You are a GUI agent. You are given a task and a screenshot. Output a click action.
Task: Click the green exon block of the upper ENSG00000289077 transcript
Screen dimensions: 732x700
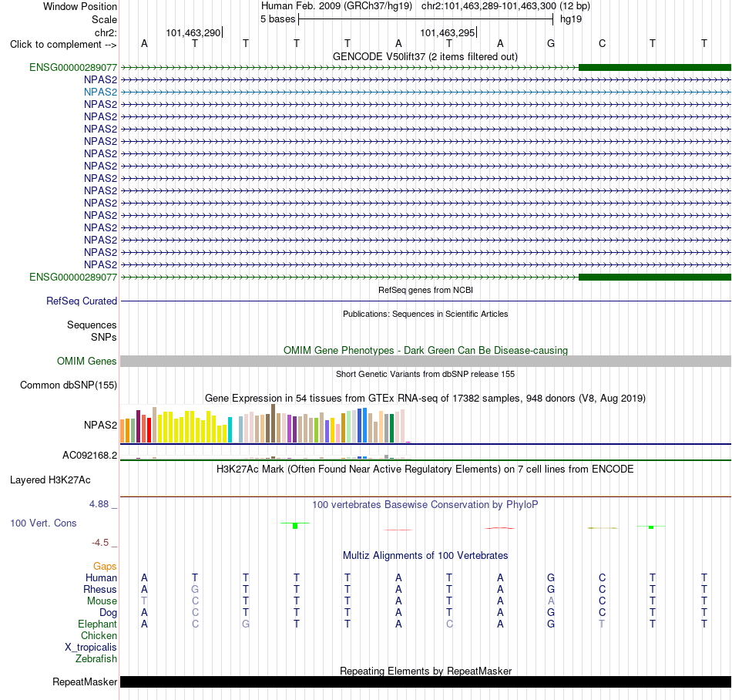tap(654, 67)
